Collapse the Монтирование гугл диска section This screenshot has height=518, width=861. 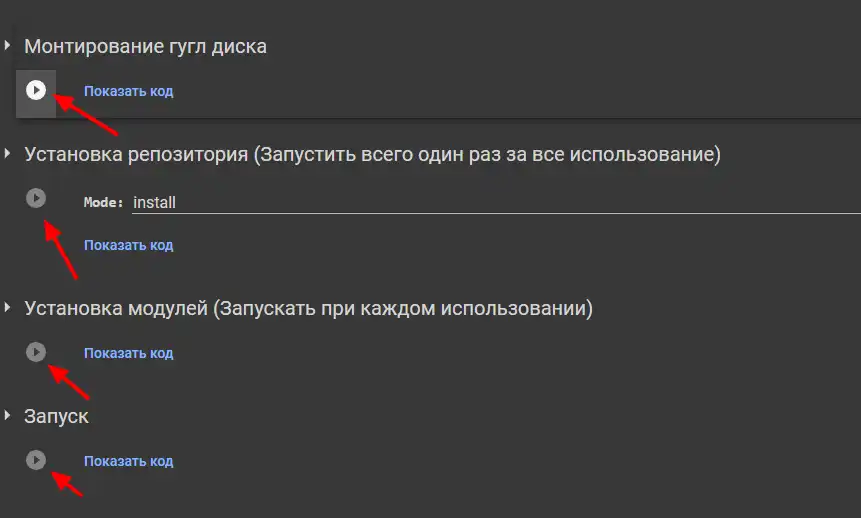7,46
